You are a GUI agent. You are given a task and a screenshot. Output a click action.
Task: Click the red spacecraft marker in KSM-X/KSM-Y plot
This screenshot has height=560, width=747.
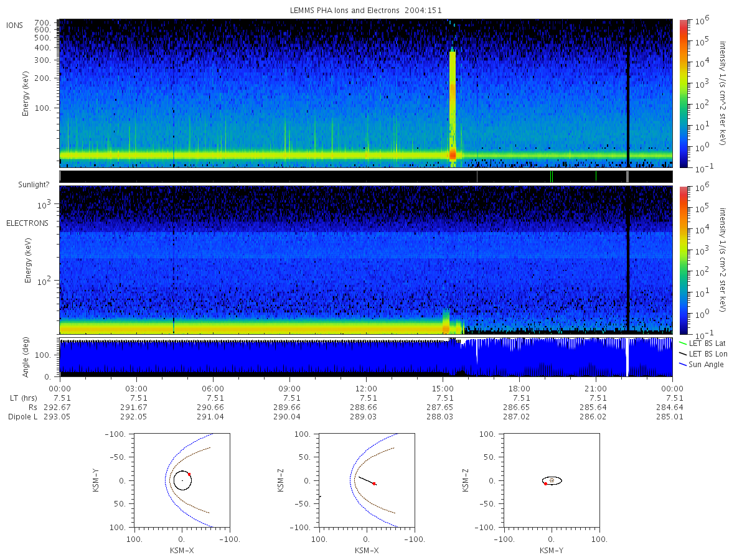click(x=189, y=474)
